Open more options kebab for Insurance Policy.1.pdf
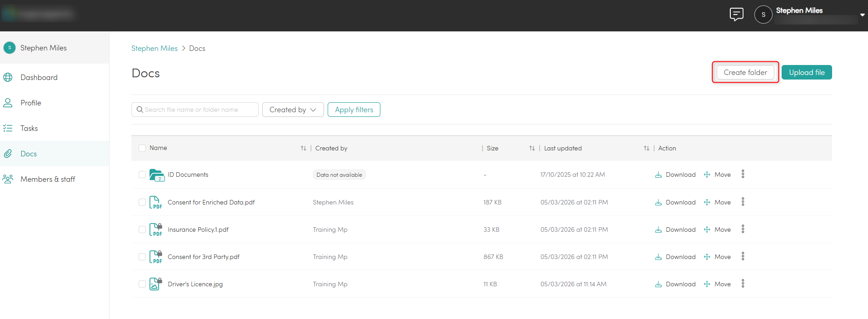The width and height of the screenshot is (868, 319). 743,229
